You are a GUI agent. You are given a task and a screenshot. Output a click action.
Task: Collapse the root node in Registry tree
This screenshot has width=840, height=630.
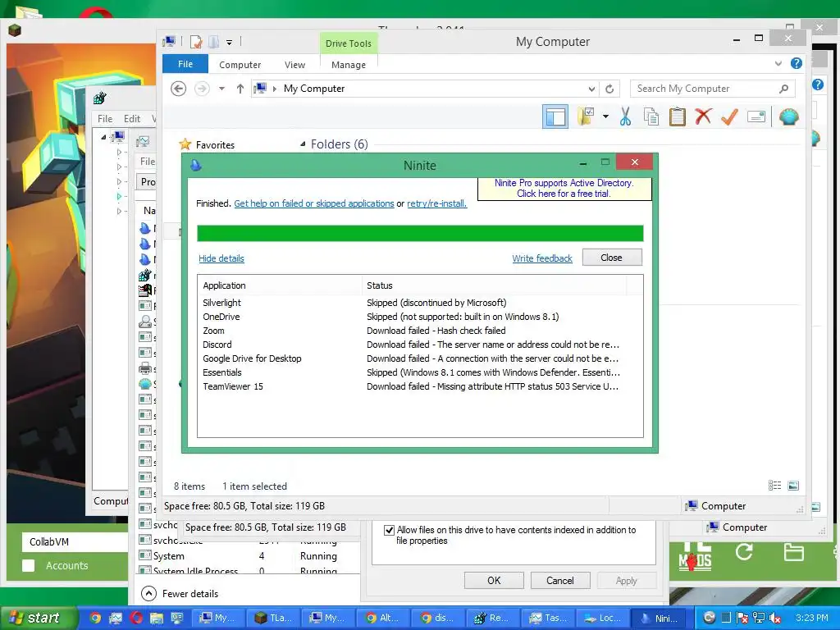coord(103,137)
